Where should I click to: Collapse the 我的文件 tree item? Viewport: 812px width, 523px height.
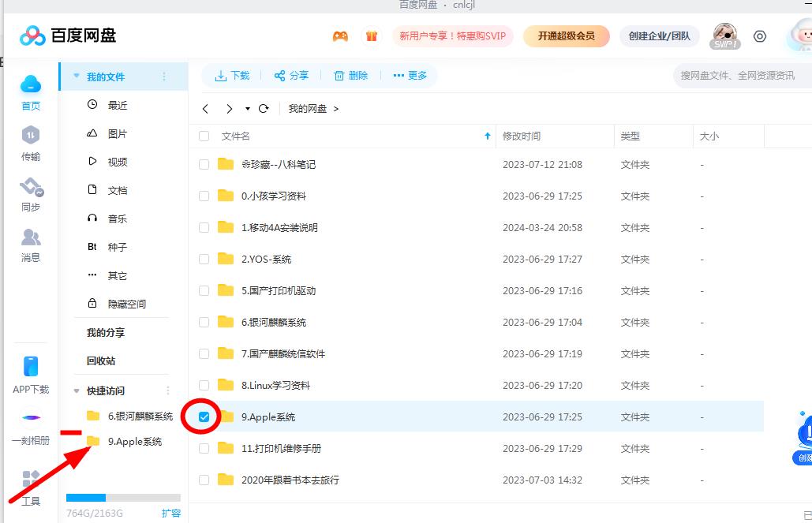coord(76,76)
